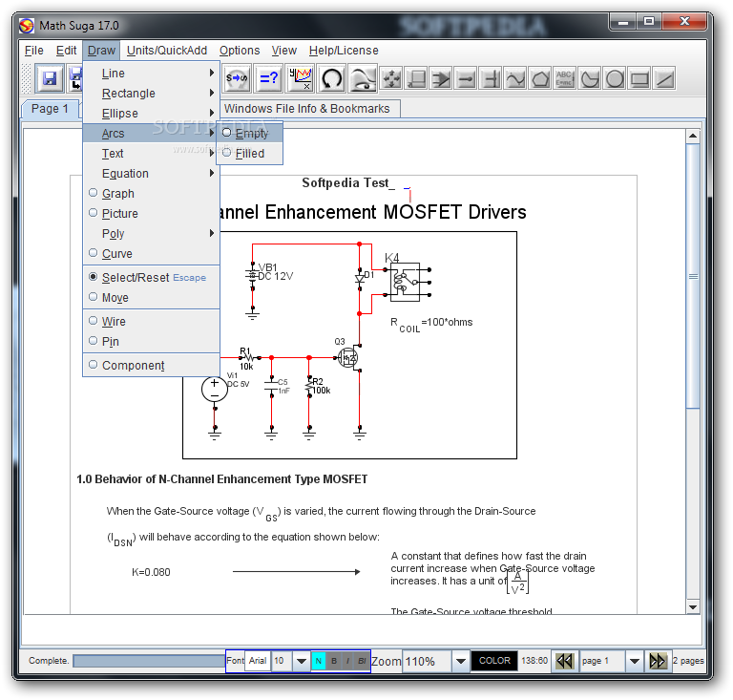Click the S-to-S unit conversion toolbar icon
The image size is (733, 700).
[x=237, y=78]
